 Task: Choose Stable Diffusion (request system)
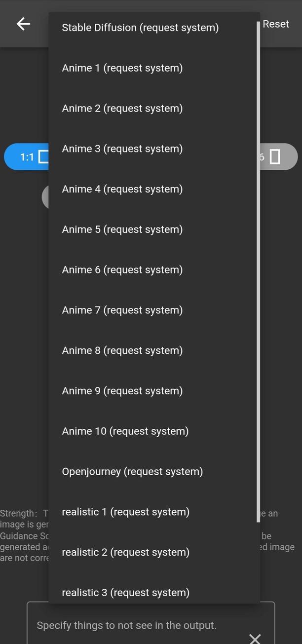click(x=140, y=28)
